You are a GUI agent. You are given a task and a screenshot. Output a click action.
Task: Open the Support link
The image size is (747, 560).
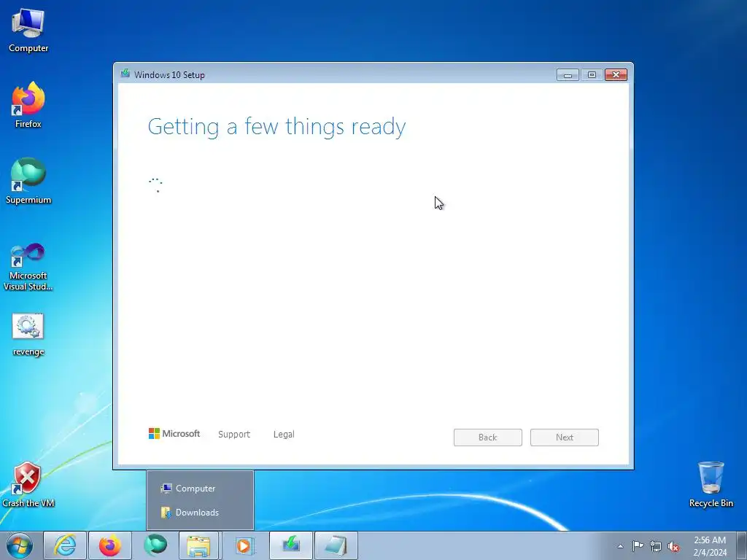[x=234, y=435]
